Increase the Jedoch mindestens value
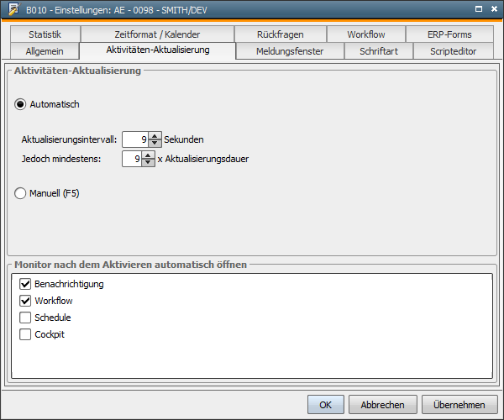Image resolution: width=504 pixels, height=420 pixels. click(149, 155)
